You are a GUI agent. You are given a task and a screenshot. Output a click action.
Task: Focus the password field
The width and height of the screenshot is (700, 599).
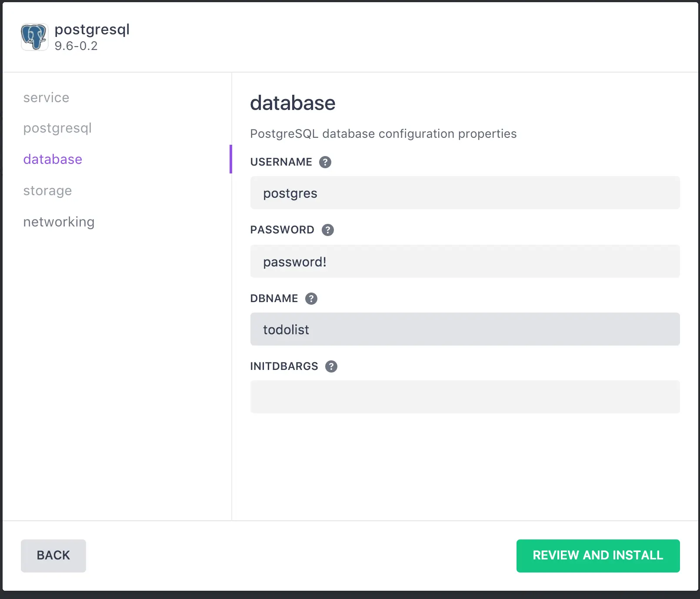click(x=465, y=261)
